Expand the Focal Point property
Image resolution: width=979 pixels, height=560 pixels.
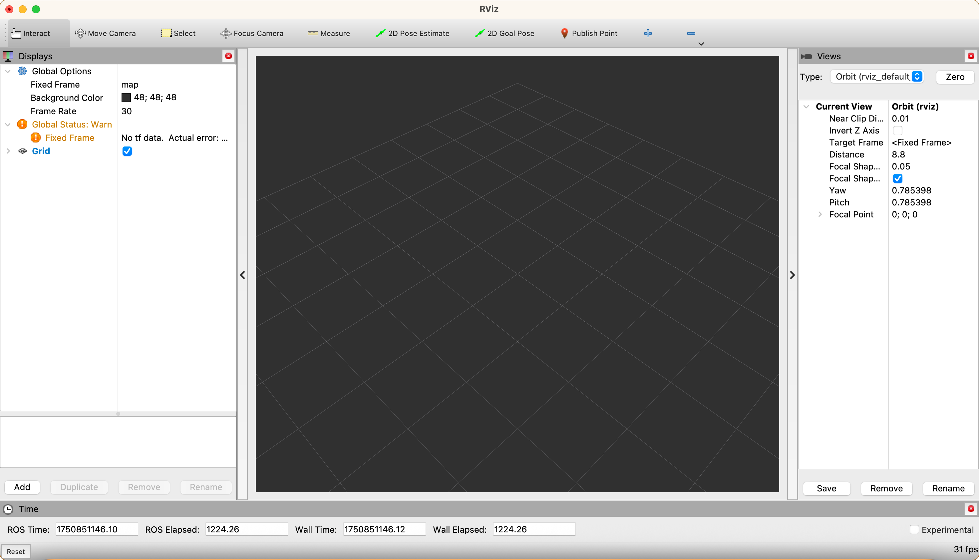click(820, 215)
